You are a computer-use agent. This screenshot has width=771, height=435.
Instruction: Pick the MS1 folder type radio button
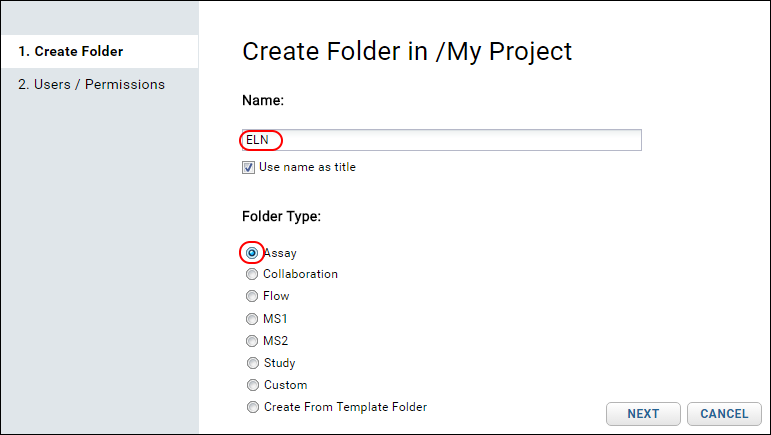click(252, 319)
